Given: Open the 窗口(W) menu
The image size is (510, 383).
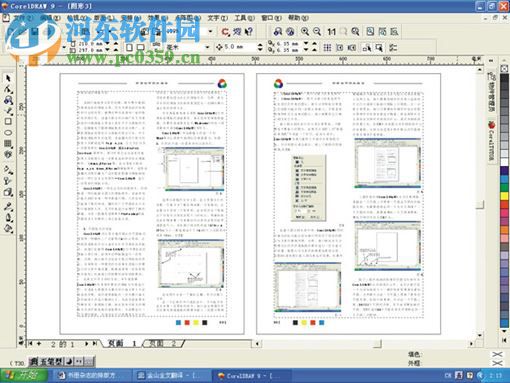Looking at the screenshot, I should click(x=271, y=18).
